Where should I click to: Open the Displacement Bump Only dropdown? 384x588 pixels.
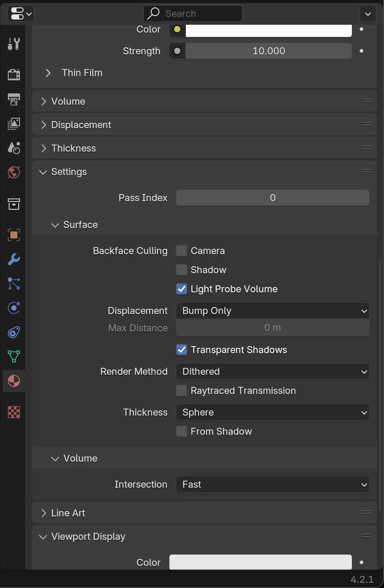(272, 311)
